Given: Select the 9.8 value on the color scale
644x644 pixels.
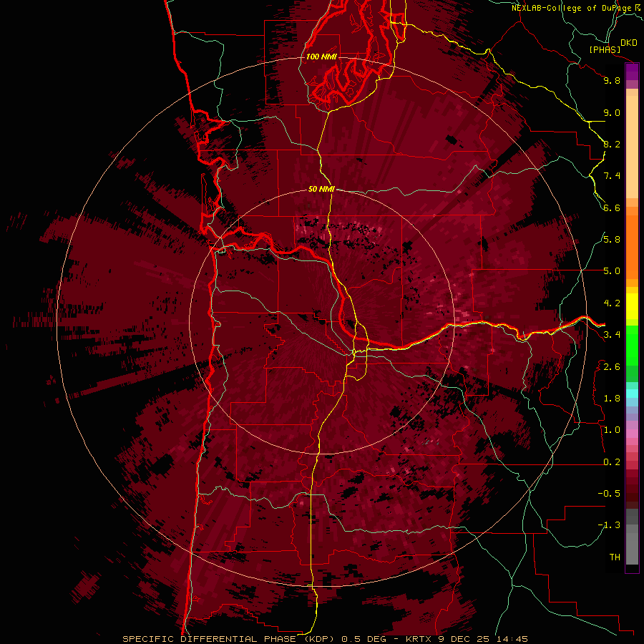Looking at the screenshot, I should (x=612, y=80).
